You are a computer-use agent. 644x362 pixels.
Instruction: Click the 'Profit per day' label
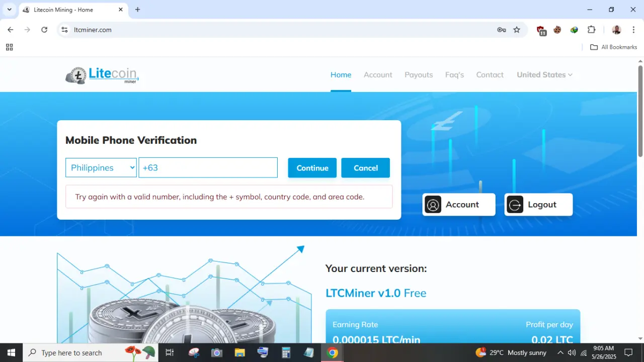[x=549, y=325]
